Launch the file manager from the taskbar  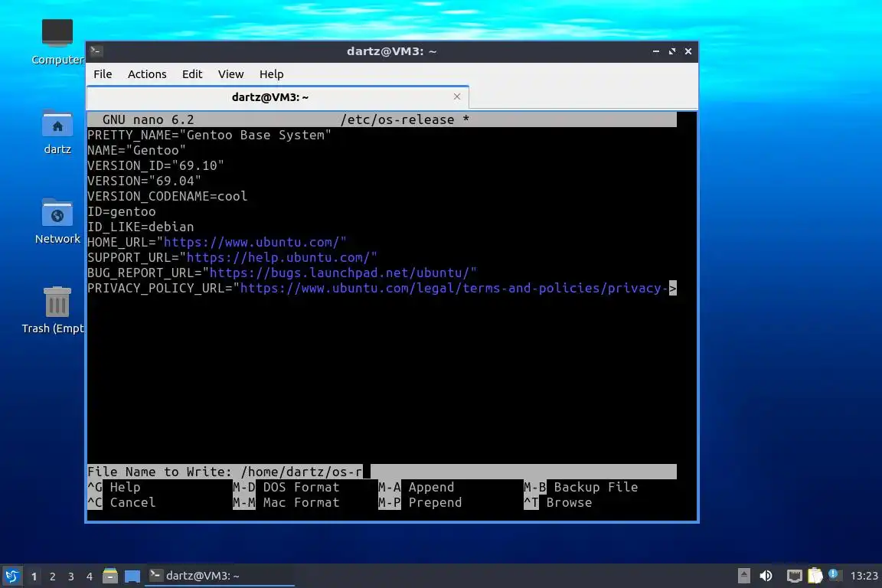110,576
